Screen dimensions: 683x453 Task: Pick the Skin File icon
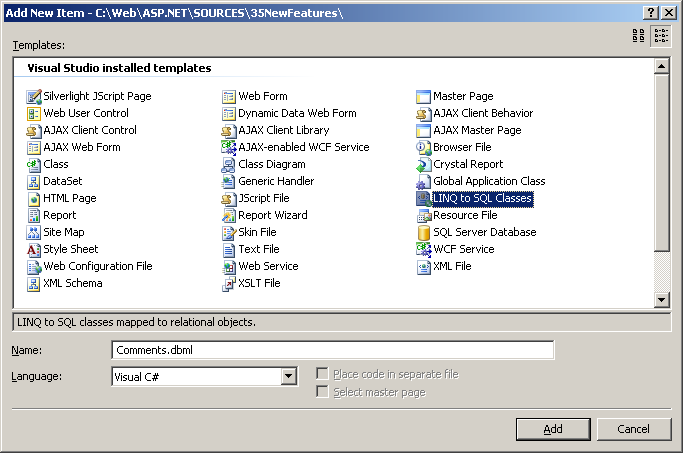pos(229,232)
